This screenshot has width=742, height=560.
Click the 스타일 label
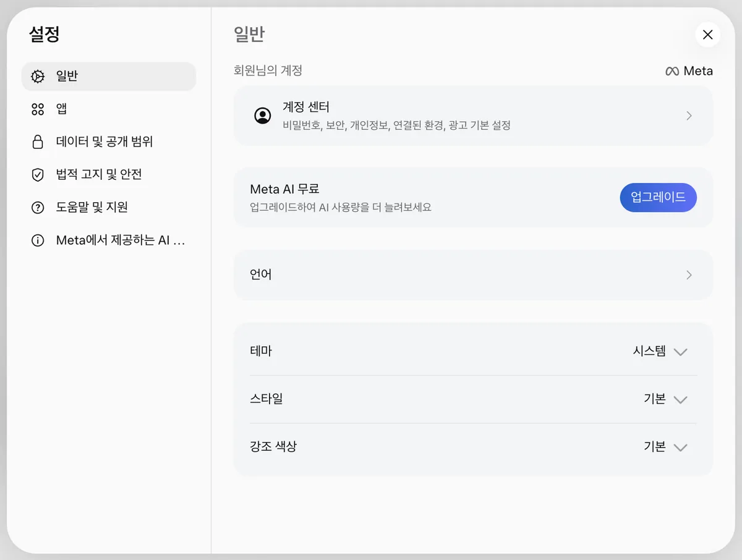tap(267, 399)
